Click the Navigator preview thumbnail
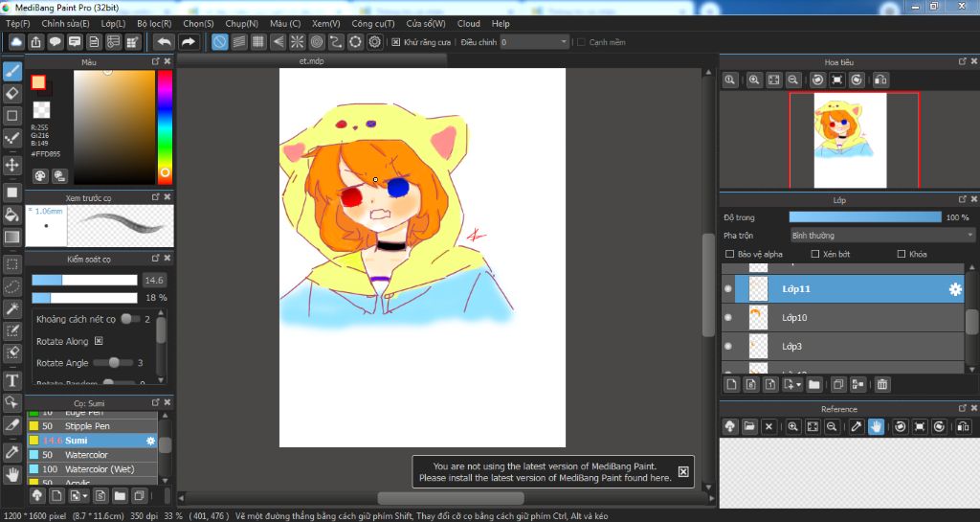This screenshot has width=980, height=522. [x=850, y=140]
